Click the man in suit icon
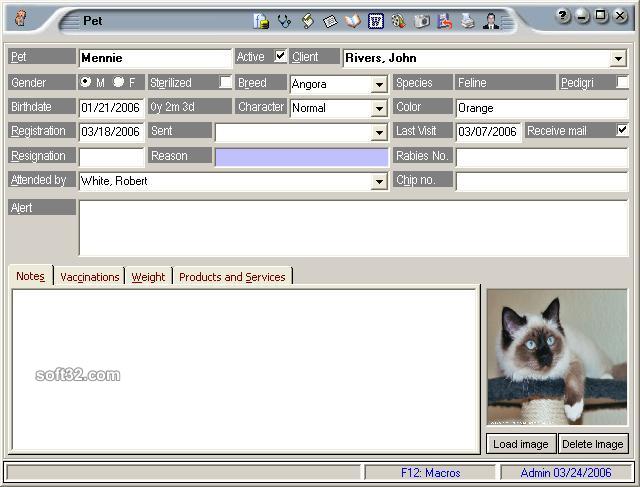Screen dimensions: 640x487 [x=491, y=21]
